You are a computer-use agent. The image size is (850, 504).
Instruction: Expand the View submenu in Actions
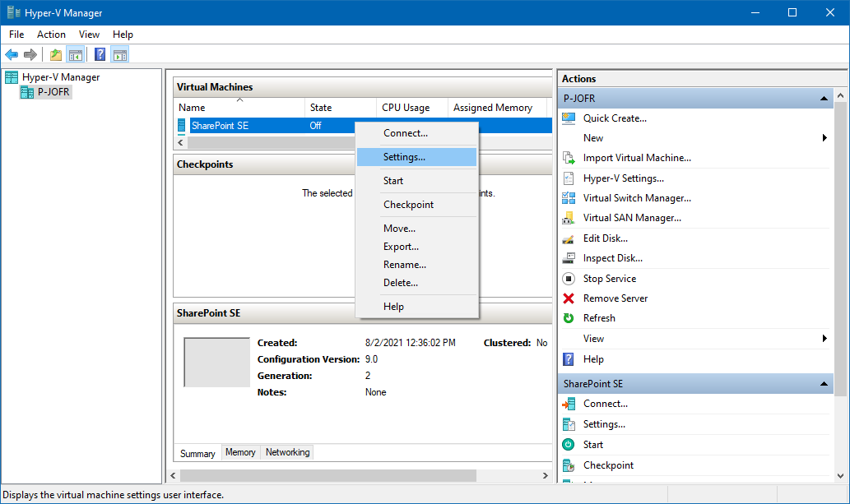pyautogui.click(x=824, y=339)
